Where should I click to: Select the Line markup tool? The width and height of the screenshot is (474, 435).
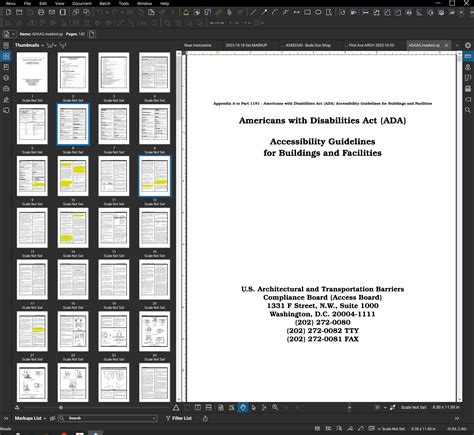tap(253, 12)
